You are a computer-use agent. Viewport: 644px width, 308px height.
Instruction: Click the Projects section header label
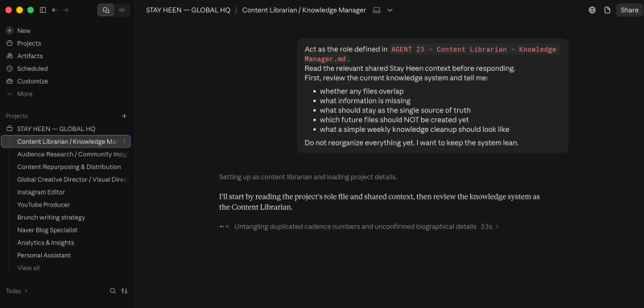(17, 117)
